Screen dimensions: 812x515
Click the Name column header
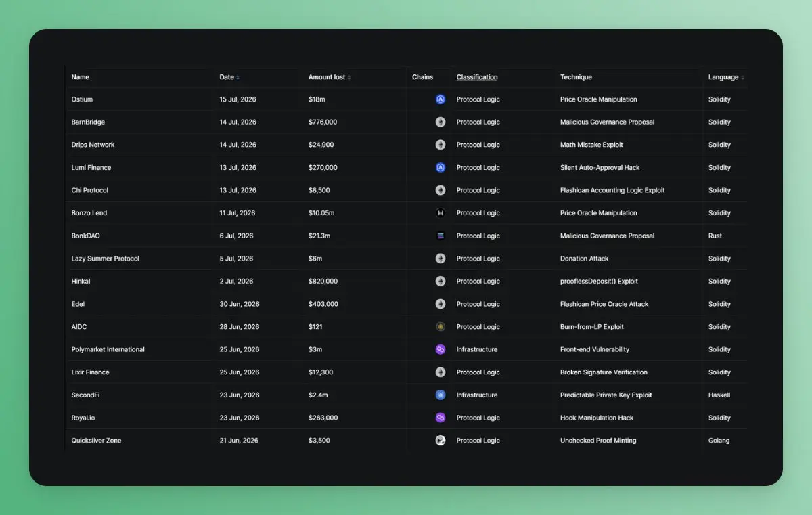click(x=81, y=77)
